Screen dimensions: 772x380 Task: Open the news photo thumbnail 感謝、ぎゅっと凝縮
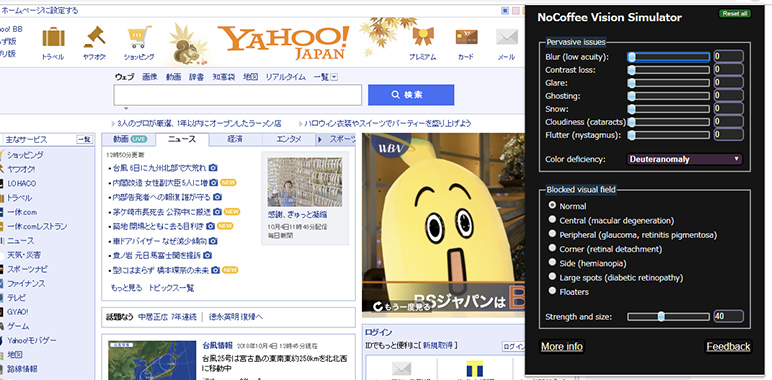click(x=304, y=182)
